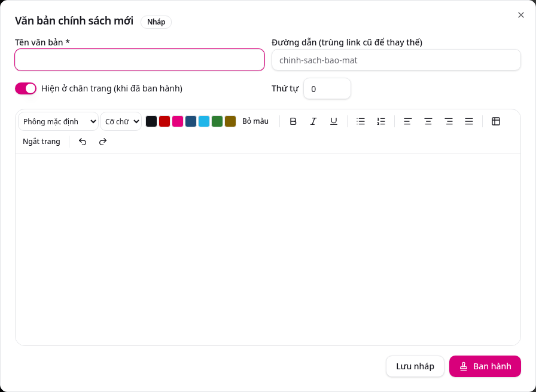This screenshot has height=392, width=536.
Task: Toggle Hiện ở chân trang switch
Action: tap(26, 88)
